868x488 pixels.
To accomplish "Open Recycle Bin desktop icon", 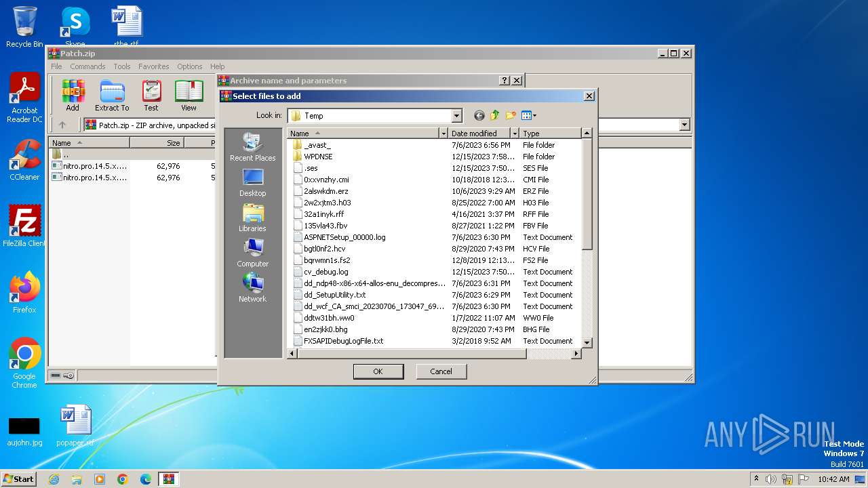I will point(24,27).
